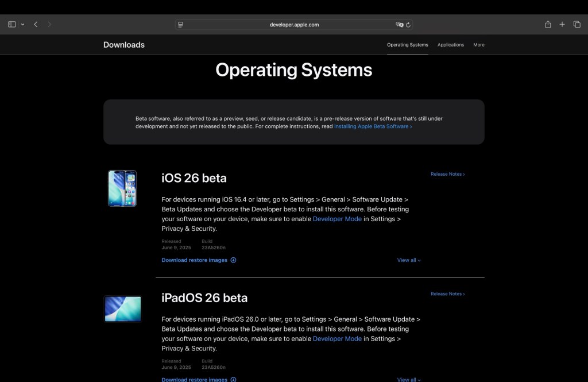Click Download restore images for iOS 26
The image size is (588, 382).
(x=195, y=260)
